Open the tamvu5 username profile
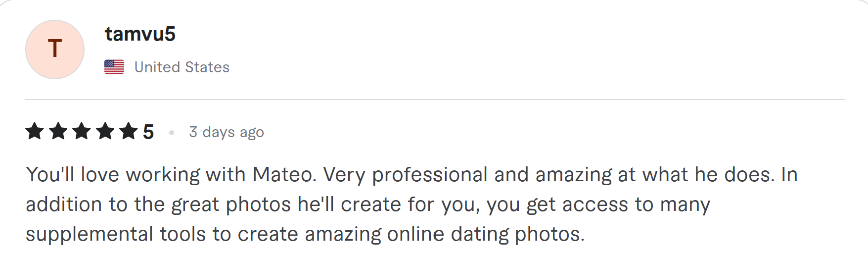Image resolution: width=868 pixels, height=256 pixels. (x=140, y=34)
